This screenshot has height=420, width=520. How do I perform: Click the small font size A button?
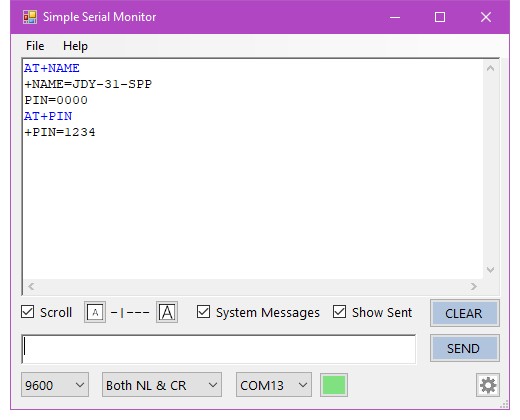click(x=95, y=312)
